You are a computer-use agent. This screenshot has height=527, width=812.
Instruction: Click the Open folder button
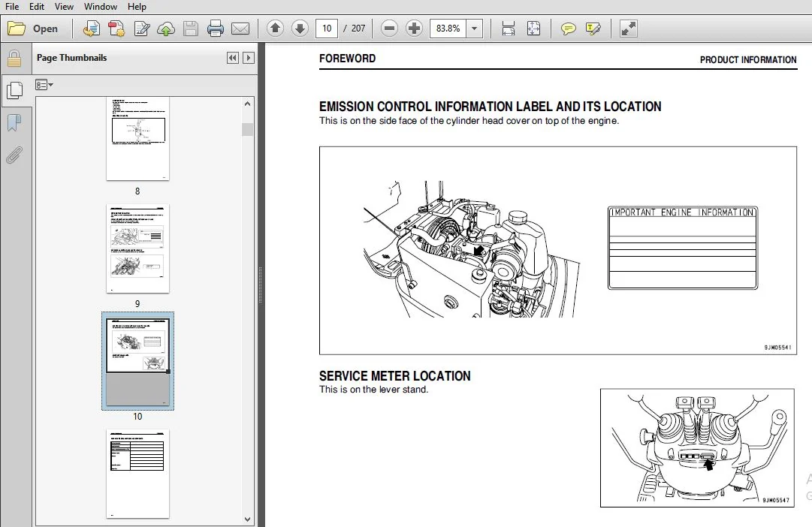point(33,29)
